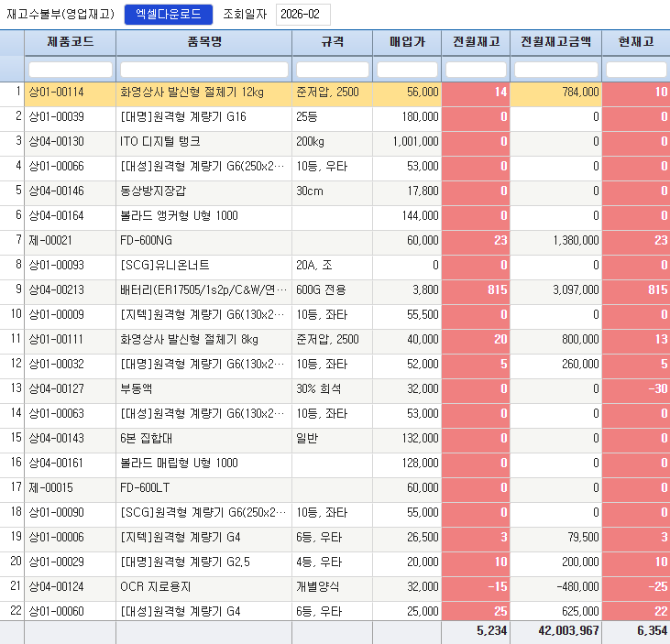
Task: Select item FD-600LT
Action: 145,488
